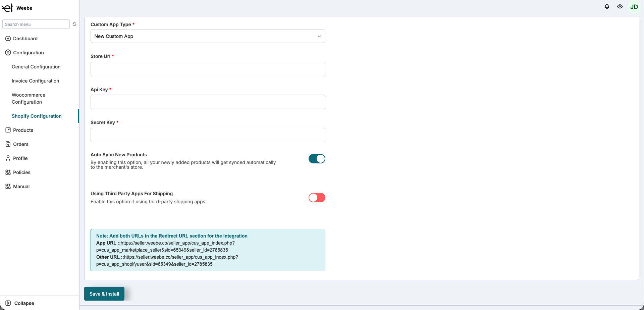Select Woocommerce Configuration in sidebar
This screenshot has height=310, width=644.
(29, 98)
